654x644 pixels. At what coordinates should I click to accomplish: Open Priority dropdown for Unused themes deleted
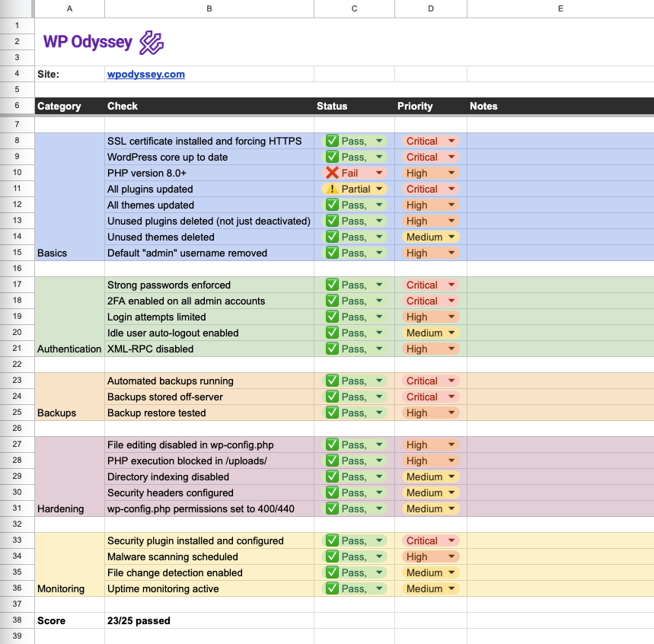451,237
